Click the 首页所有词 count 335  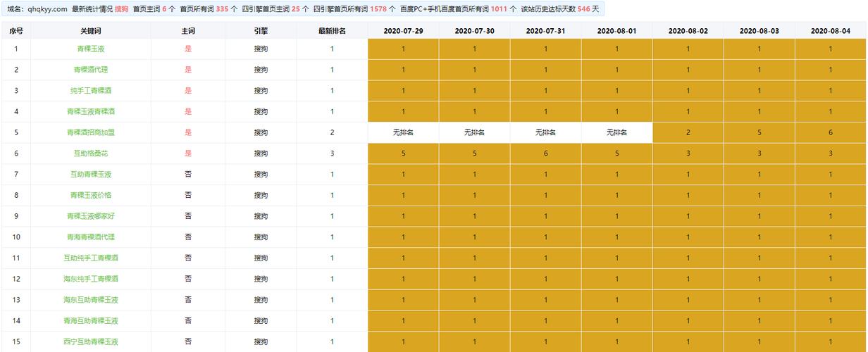222,9
